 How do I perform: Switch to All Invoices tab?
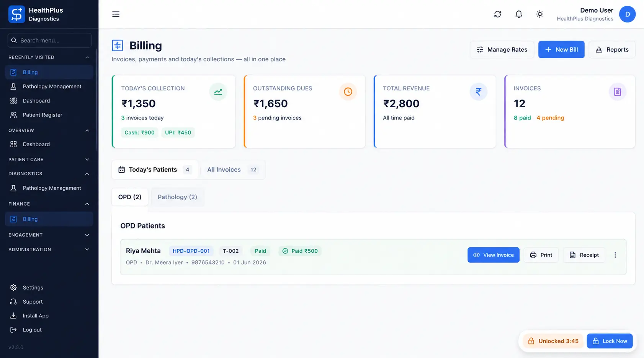pyautogui.click(x=232, y=170)
